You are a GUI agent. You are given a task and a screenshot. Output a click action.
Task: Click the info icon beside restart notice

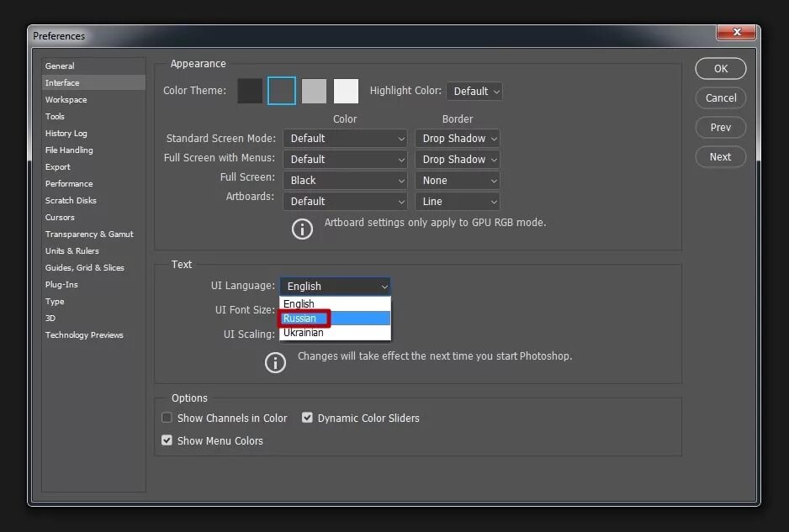[275, 362]
